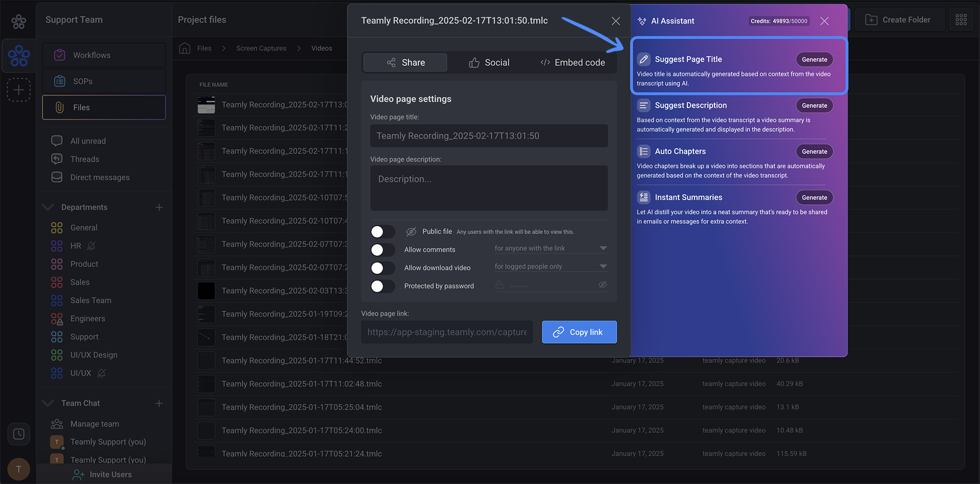Open the grid view icon at top right
Image resolution: width=980 pixels, height=484 pixels.
(961, 20)
